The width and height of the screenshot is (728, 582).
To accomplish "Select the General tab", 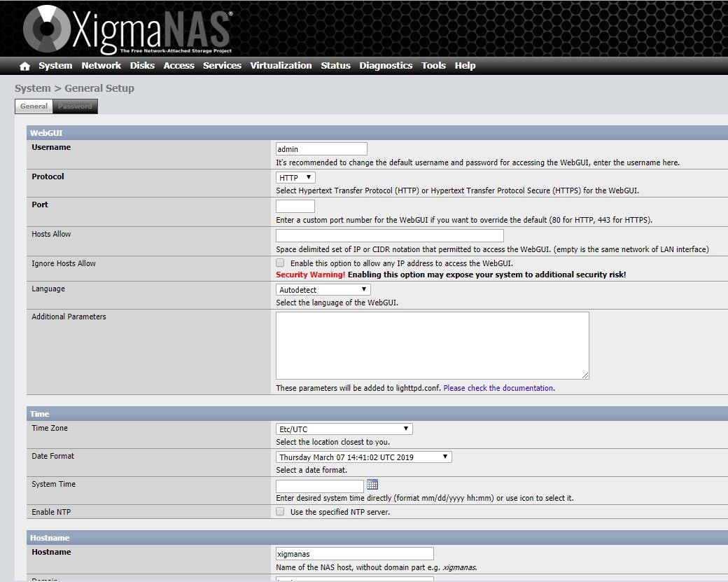I will click(x=34, y=106).
